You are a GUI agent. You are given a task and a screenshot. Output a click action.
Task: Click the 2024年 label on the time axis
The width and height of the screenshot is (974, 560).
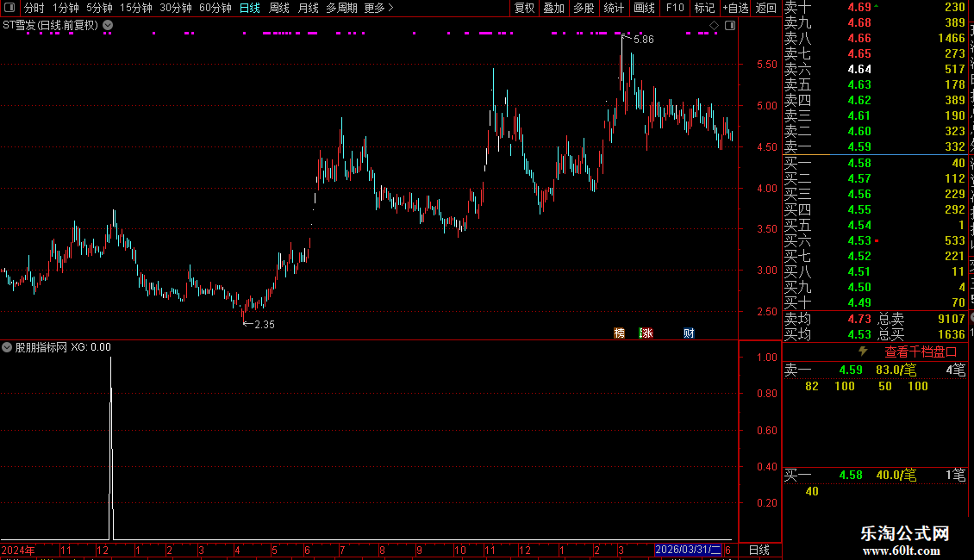tap(18, 550)
